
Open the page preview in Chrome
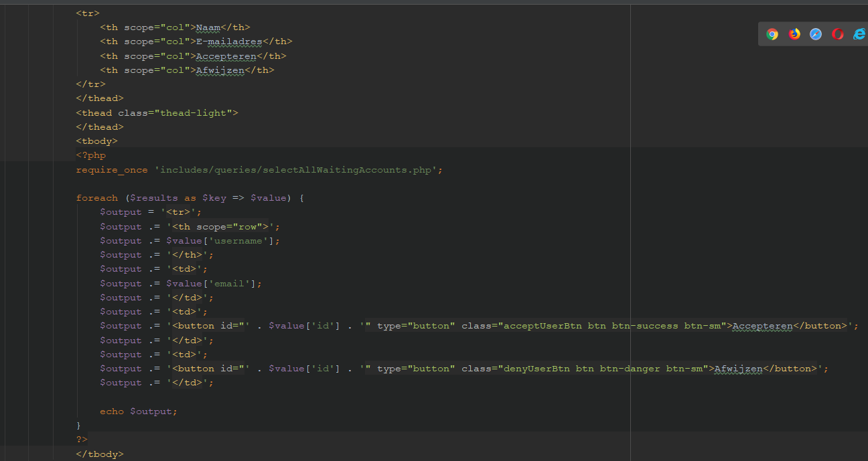772,34
